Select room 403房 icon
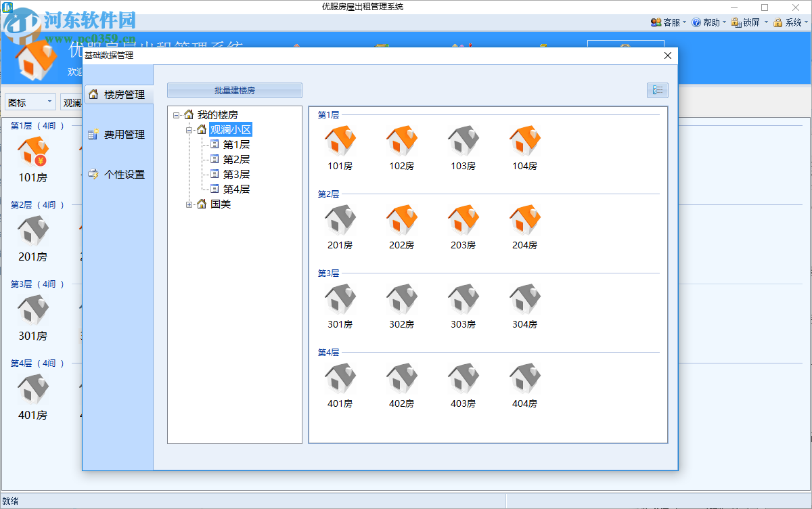 464,379
